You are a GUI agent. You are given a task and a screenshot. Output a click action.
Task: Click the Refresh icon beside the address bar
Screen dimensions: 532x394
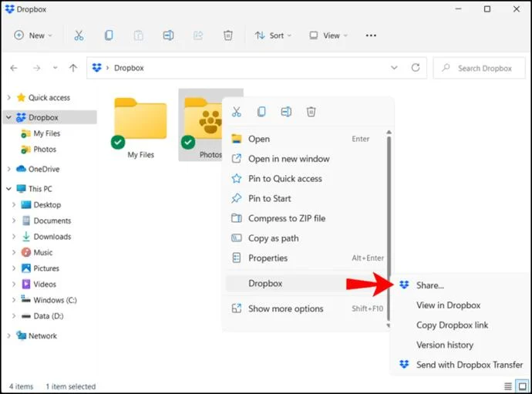[416, 68]
